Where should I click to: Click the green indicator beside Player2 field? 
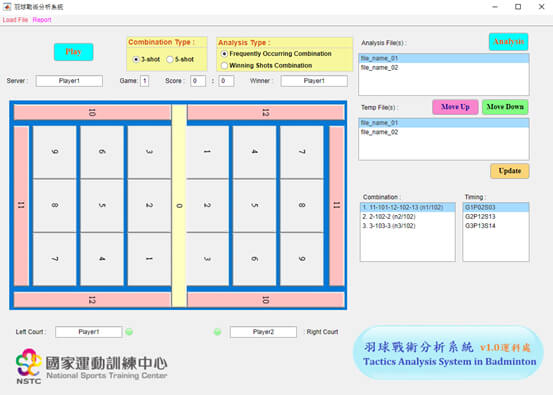tap(218, 332)
